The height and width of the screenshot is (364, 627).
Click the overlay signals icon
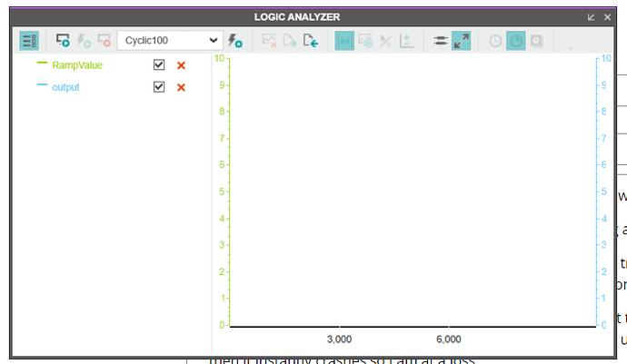(x=440, y=41)
